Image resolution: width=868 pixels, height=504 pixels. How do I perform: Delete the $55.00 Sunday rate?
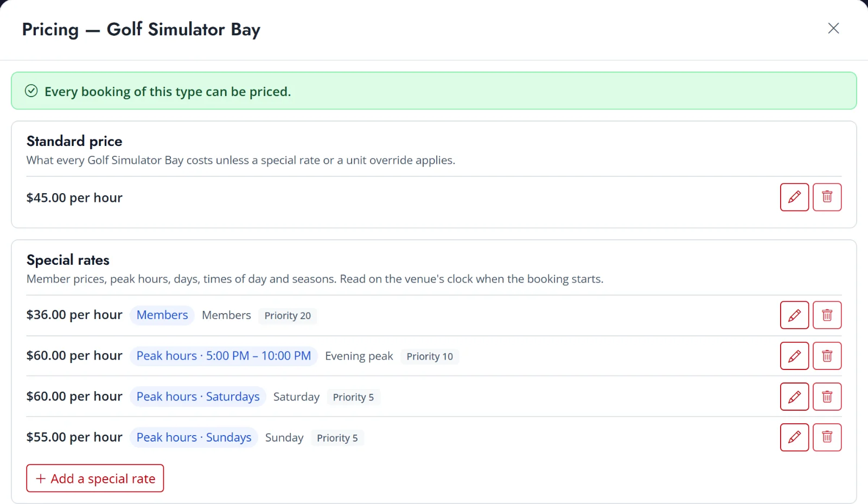[827, 437]
